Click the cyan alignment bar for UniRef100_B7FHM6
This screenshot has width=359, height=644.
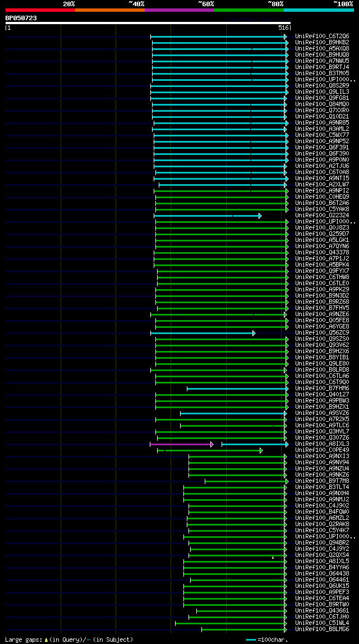[237, 389]
